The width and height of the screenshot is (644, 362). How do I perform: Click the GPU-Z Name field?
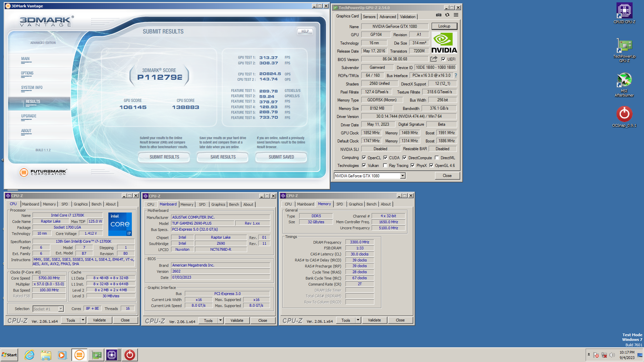click(x=395, y=26)
